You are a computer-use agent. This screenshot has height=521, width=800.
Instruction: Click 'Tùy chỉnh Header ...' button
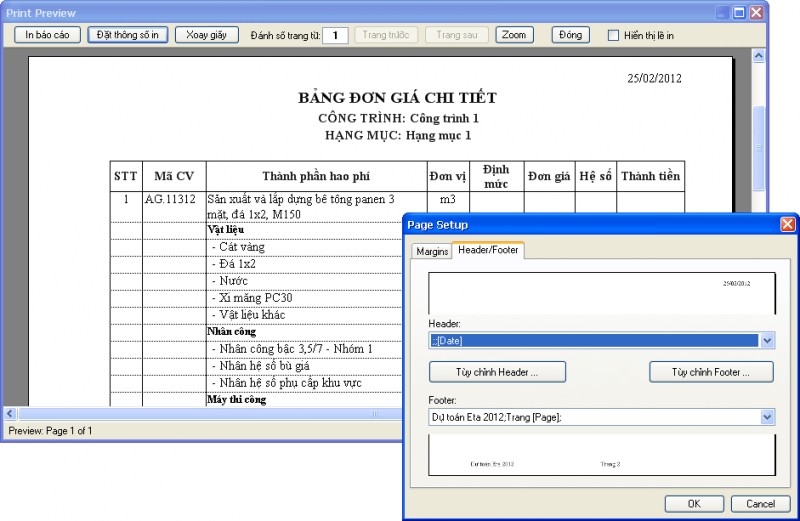pyautogui.click(x=497, y=372)
